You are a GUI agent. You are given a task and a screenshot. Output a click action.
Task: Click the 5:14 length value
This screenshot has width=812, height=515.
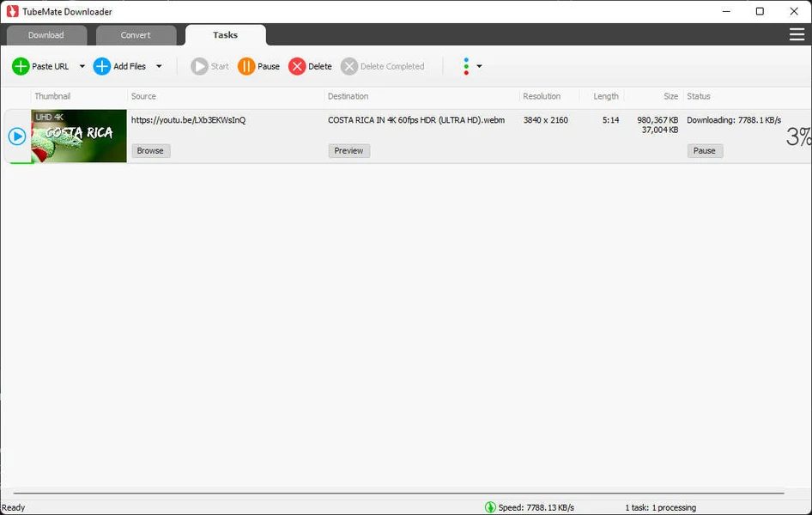click(x=610, y=120)
